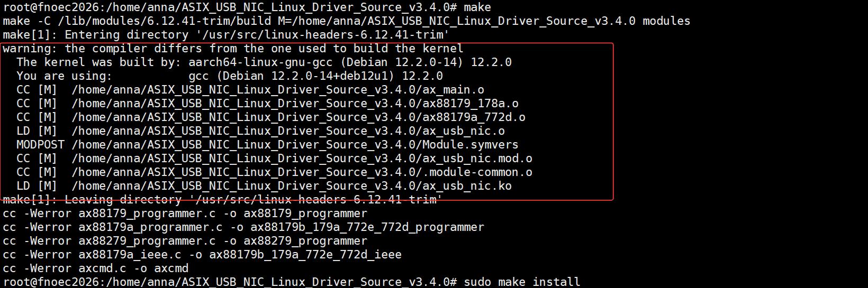
Task: Click the ax88179a_772d.o compile line
Action: point(270,117)
